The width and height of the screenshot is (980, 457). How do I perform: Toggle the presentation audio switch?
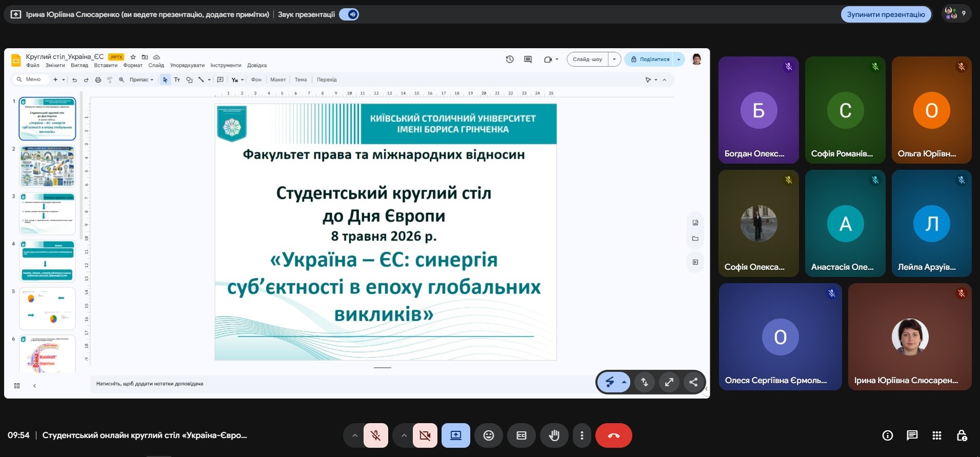pos(349,14)
